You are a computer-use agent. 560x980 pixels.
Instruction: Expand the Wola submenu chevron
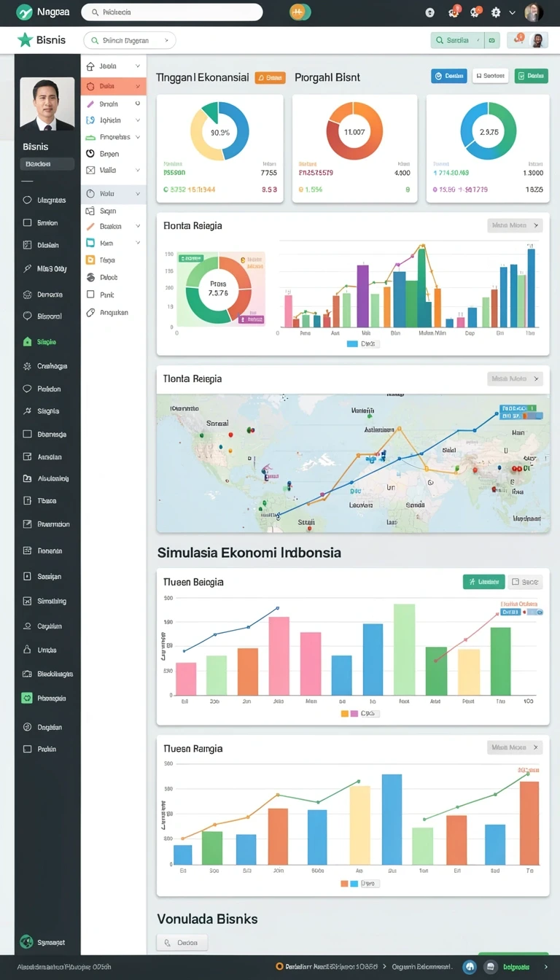click(138, 194)
